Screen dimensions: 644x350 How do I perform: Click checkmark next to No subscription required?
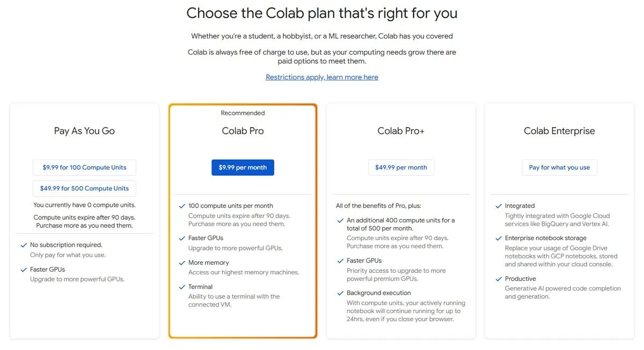24,245
